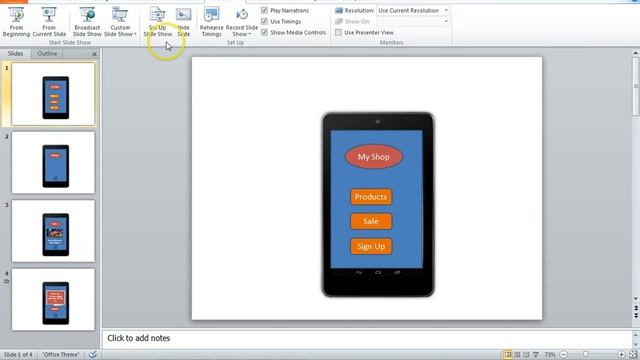Image resolution: width=640 pixels, height=360 pixels.
Task: Fit slide to current window icon
Action: tap(633, 355)
